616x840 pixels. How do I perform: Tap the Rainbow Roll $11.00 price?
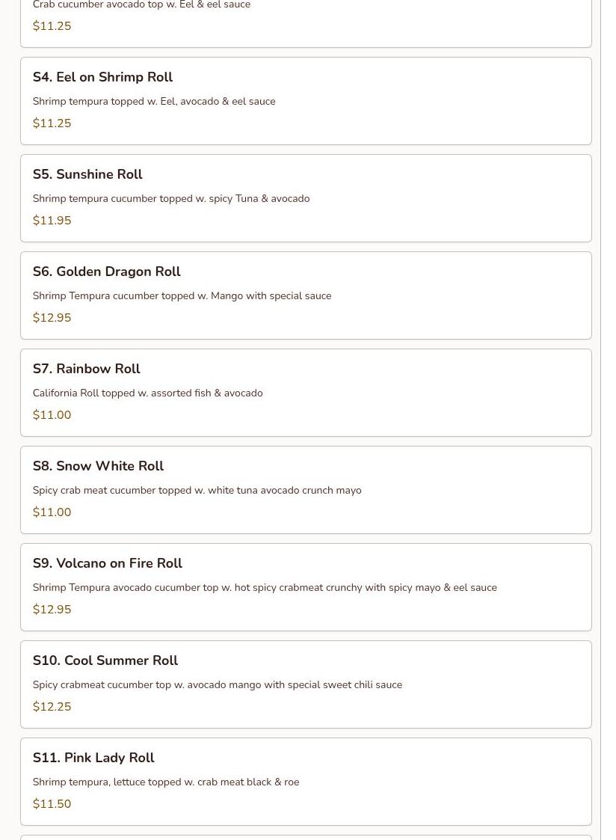52,415
